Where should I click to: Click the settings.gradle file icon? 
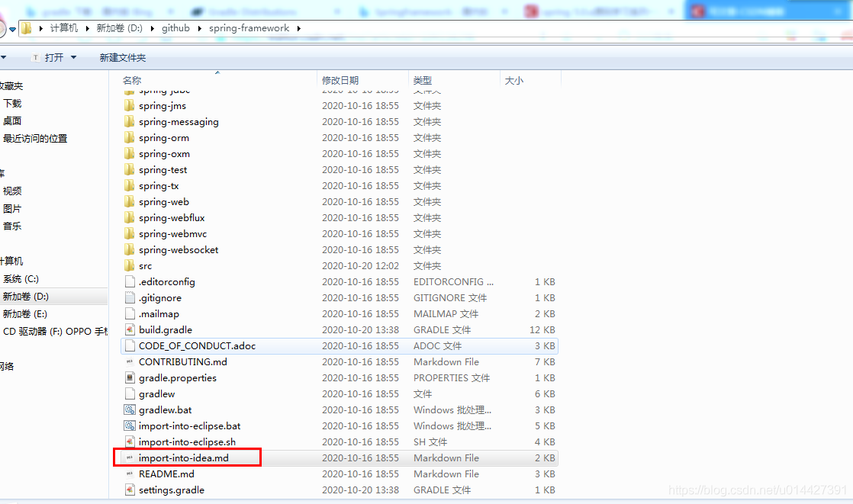tap(130, 490)
